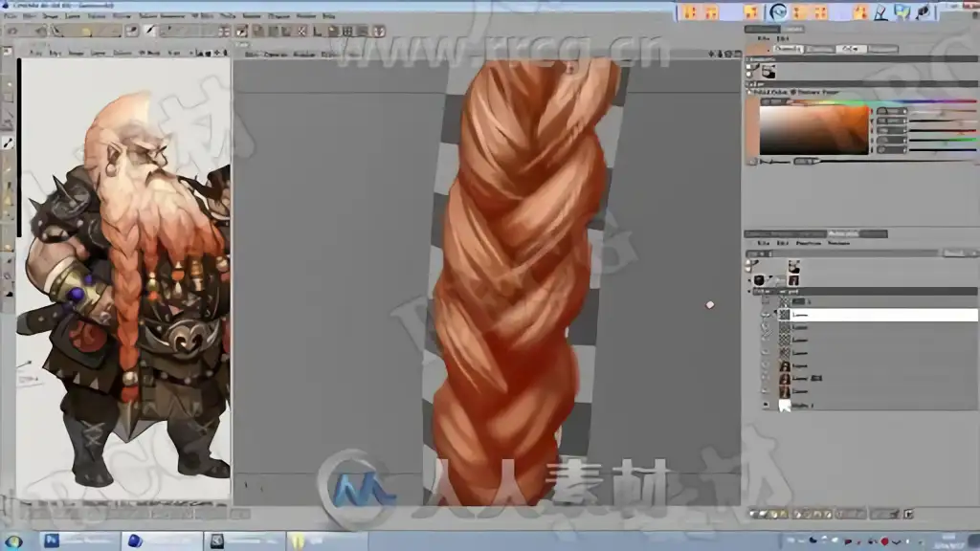
Task: Select the highlighted white layer row
Action: click(878, 314)
